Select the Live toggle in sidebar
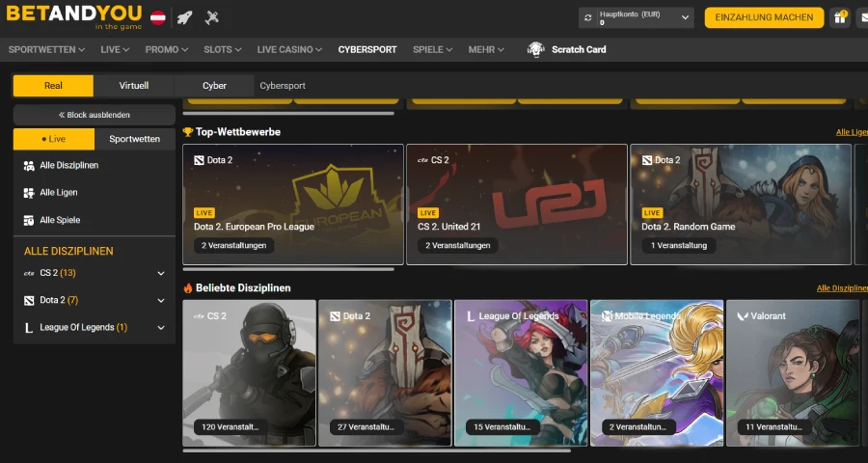Viewport: 868px width, 463px height. coord(54,139)
